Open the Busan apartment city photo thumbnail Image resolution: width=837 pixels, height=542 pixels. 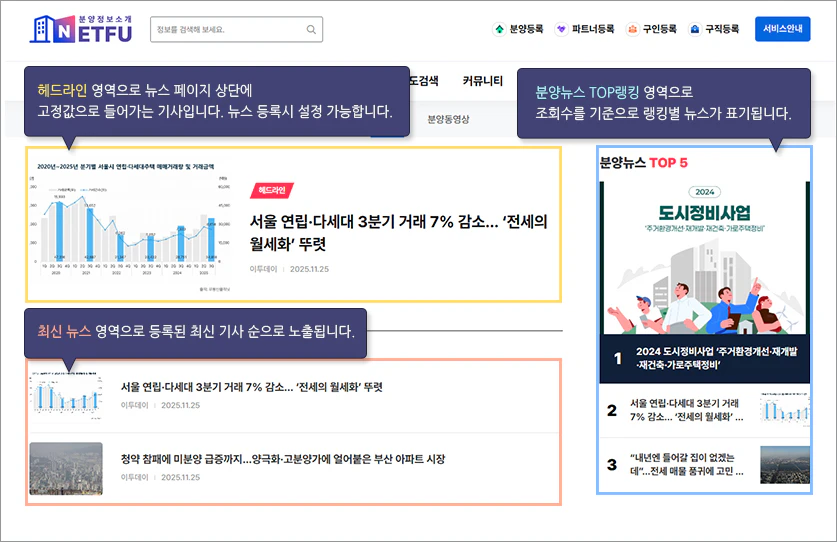click(x=66, y=468)
